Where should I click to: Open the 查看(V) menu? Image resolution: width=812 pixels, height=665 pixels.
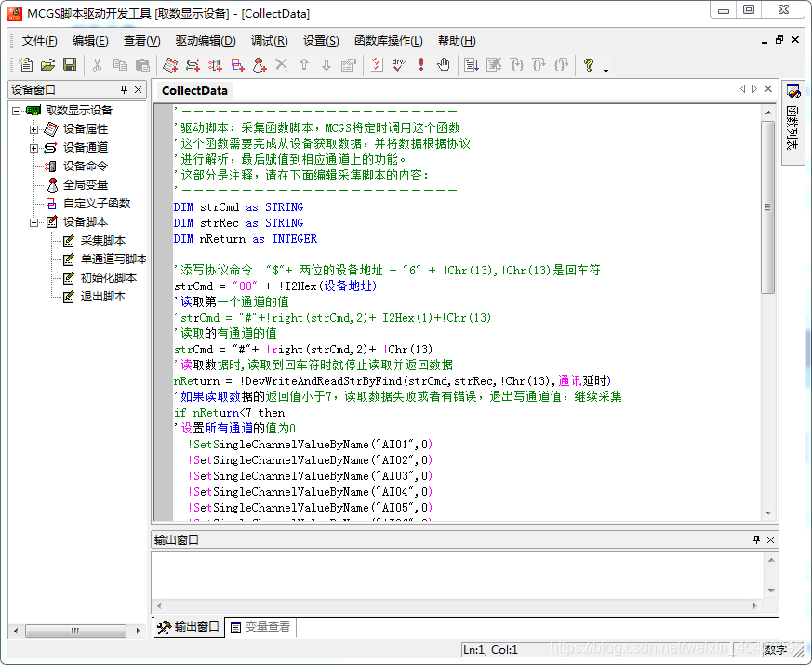pyautogui.click(x=142, y=40)
